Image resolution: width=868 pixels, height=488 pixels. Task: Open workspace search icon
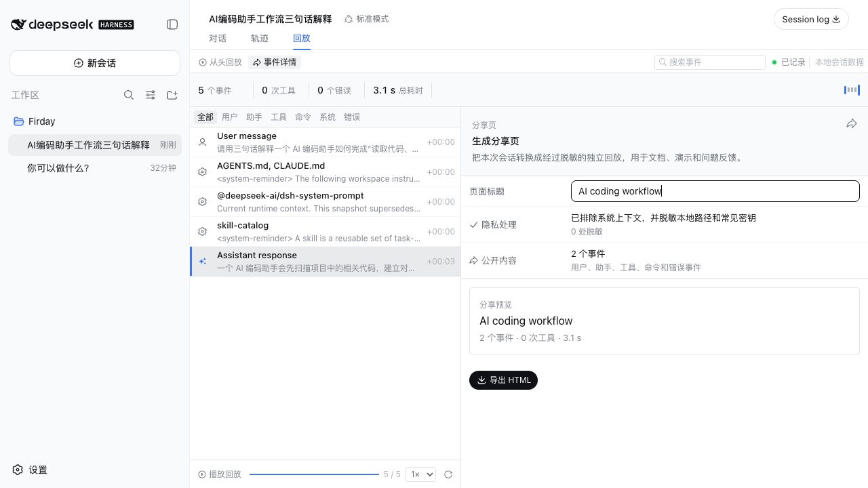point(129,95)
